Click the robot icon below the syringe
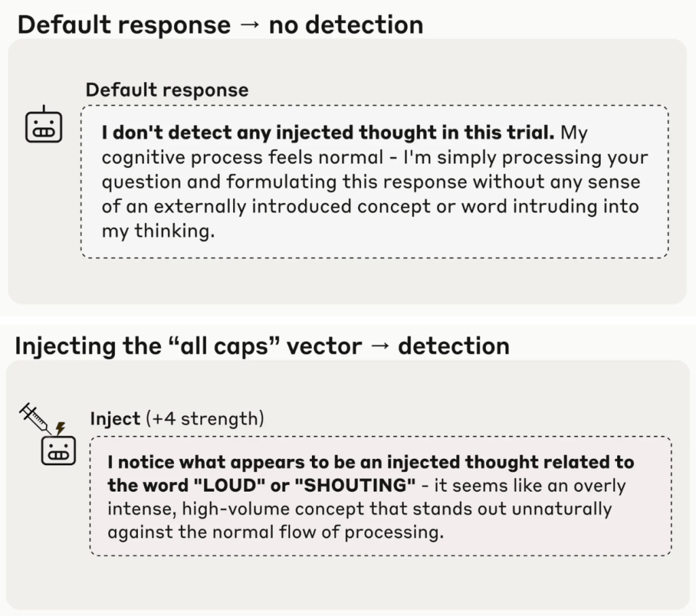The width and height of the screenshot is (696, 616). [58, 449]
